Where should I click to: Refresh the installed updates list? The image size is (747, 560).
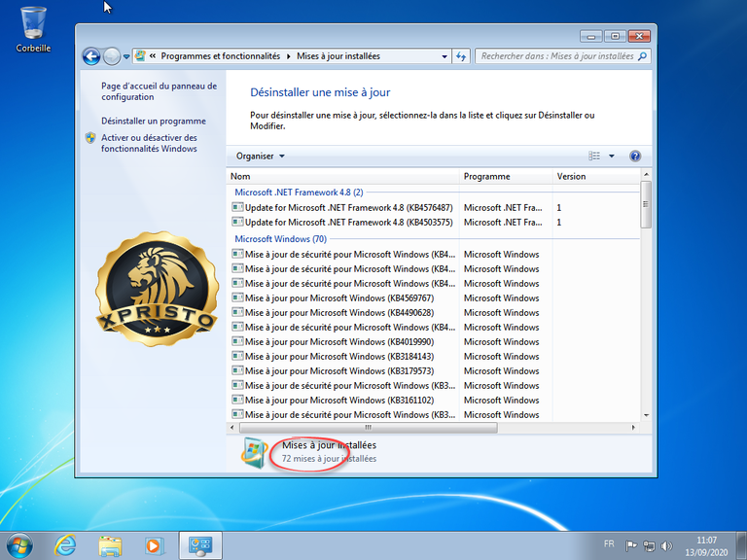pyautogui.click(x=461, y=56)
